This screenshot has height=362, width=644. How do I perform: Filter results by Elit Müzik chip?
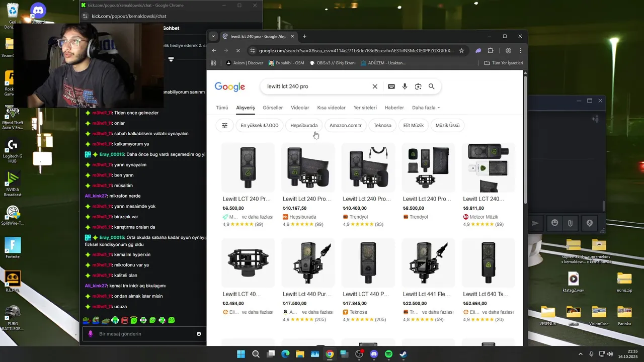tap(413, 125)
